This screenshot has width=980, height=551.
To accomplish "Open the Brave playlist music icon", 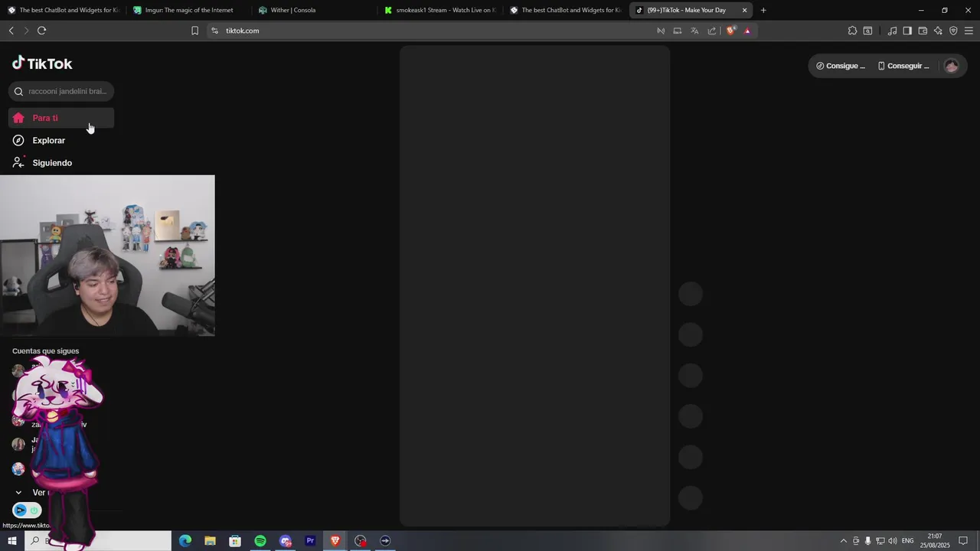I will pos(892,31).
